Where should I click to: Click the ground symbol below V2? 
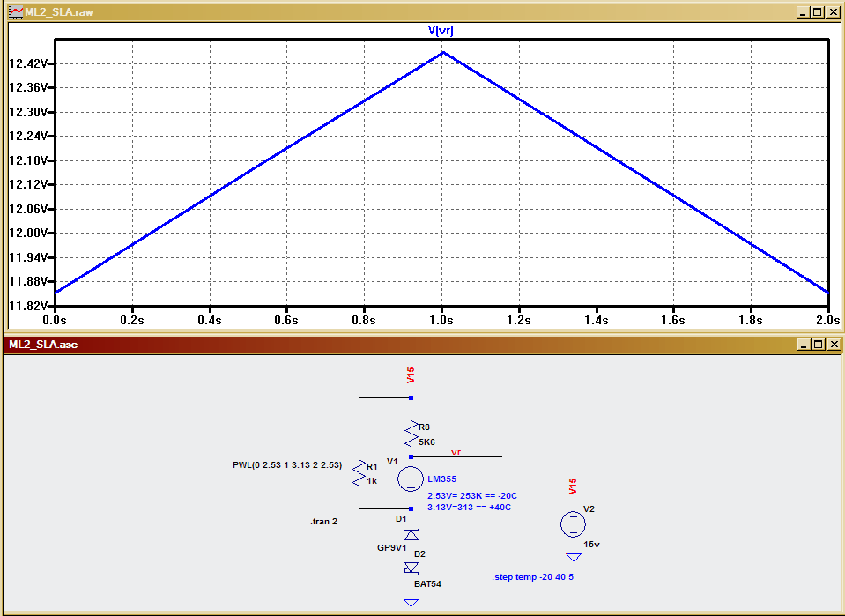point(574,558)
